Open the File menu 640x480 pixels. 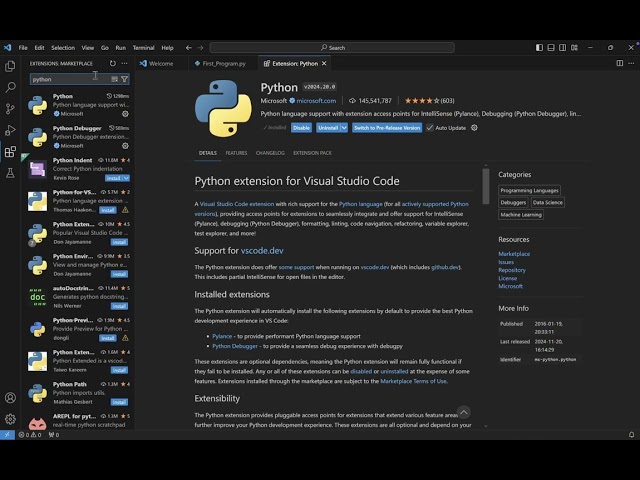(23, 48)
